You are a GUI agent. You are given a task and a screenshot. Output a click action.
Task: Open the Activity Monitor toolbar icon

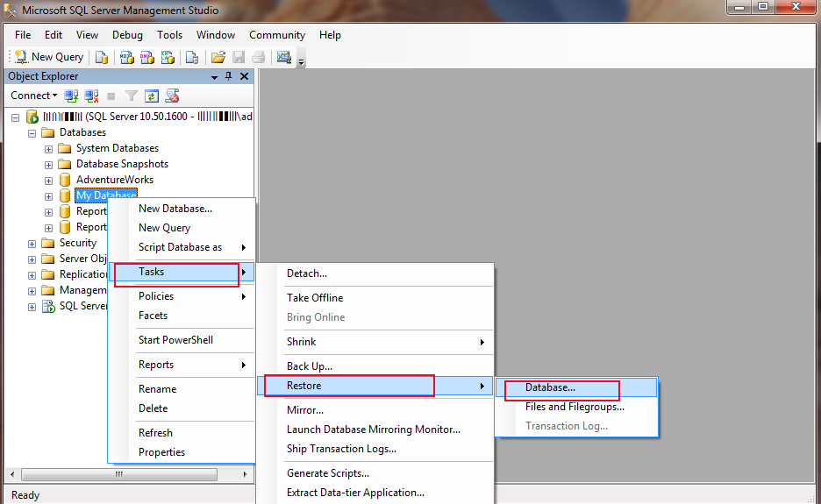click(x=284, y=57)
